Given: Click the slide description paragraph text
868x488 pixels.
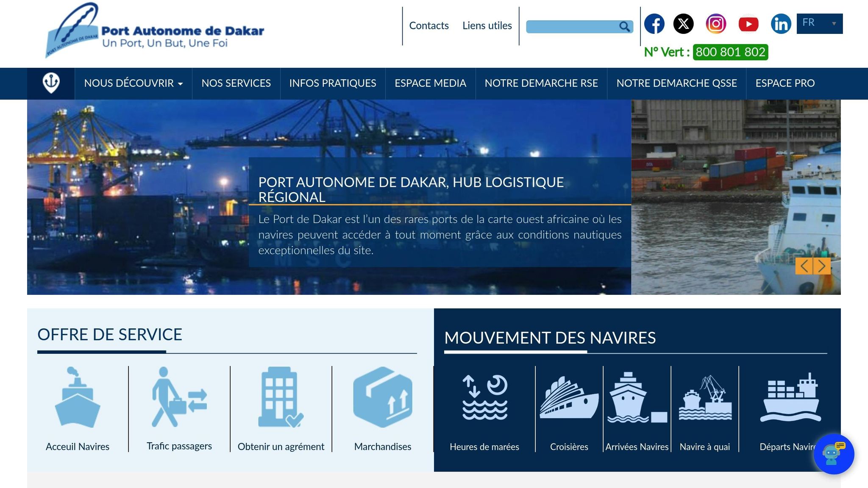Looking at the screenshot, I should [x=440, y=235].
